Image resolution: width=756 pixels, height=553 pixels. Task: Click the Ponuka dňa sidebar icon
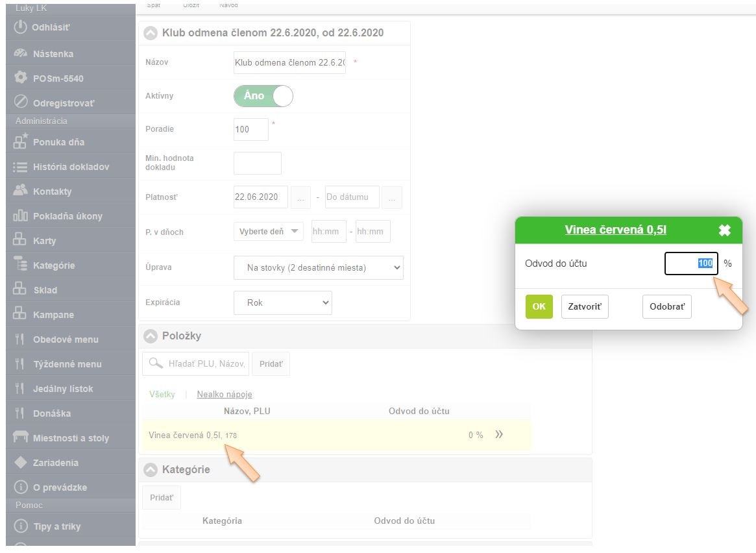21,141
